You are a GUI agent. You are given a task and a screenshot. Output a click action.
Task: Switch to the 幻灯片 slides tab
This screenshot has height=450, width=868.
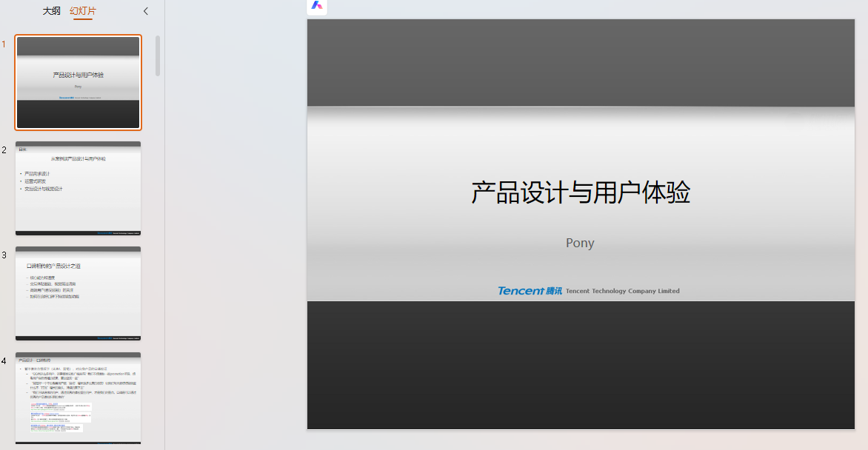point(83,11)
